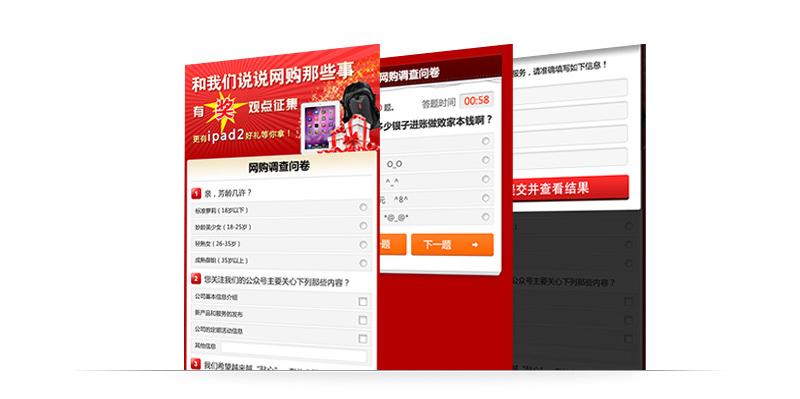Click the first input field in info form

[570, 88]
